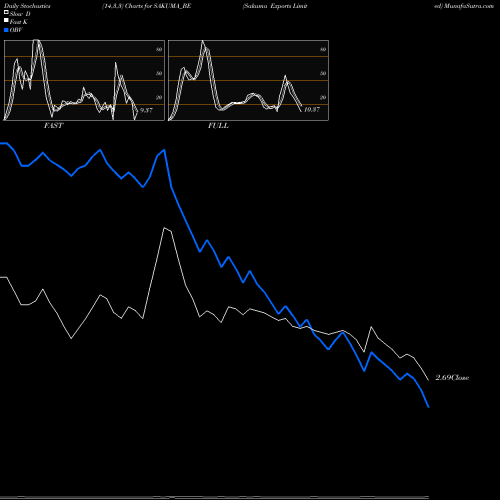The height and width of the screenshot is (500, 500).
Task: Click the MunafaSutra.com label
Action: pos(469,6)
